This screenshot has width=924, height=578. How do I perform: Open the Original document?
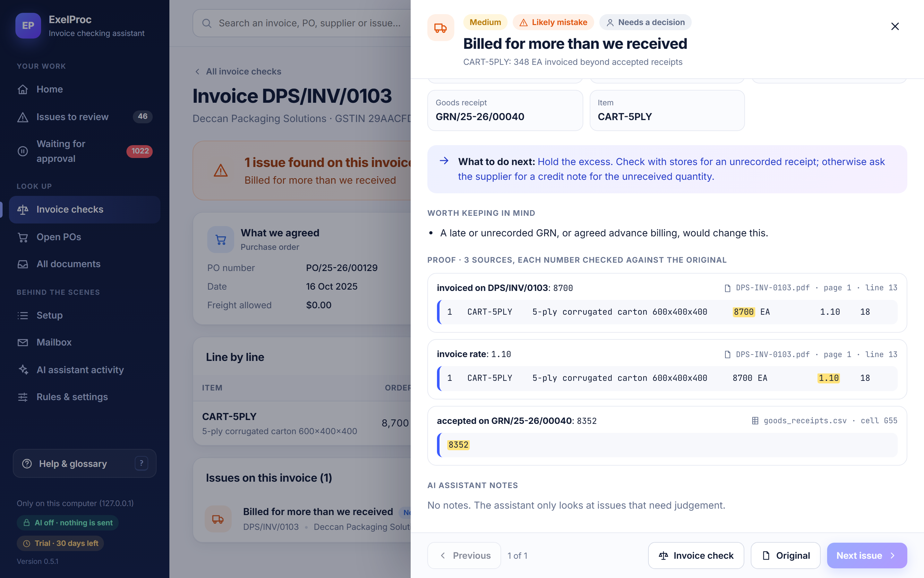(x=785, y=556)
